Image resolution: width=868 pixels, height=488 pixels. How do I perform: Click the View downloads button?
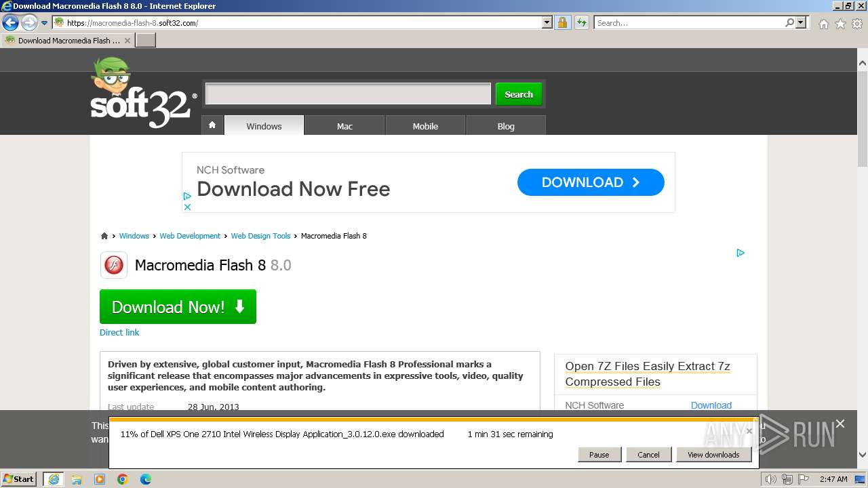pos(713,455)
